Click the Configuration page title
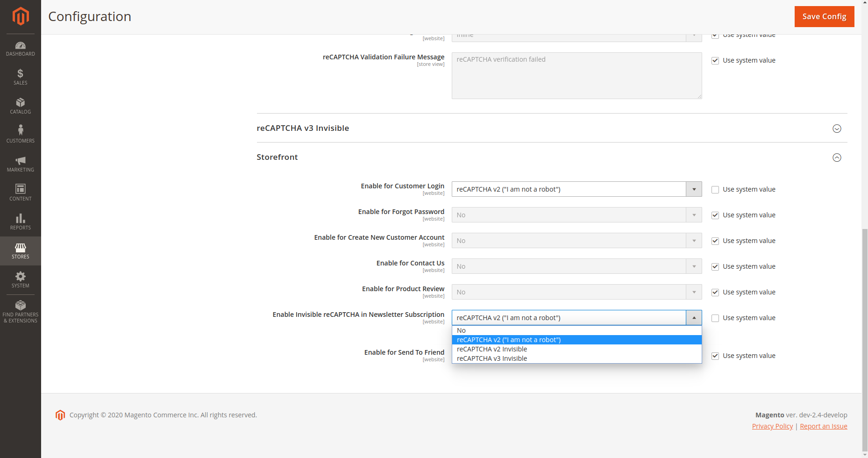 pos(90,16)
